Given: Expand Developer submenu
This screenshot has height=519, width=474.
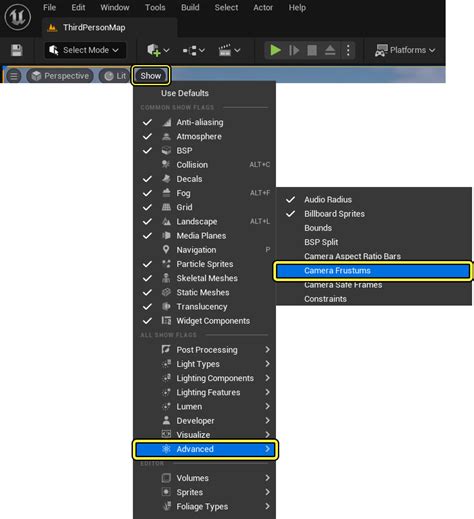Looking at the screenshot, I should coord(204,421).
